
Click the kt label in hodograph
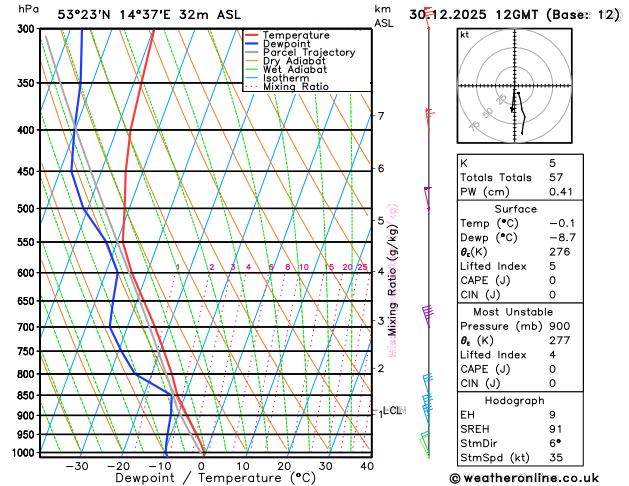pos(465,35)
